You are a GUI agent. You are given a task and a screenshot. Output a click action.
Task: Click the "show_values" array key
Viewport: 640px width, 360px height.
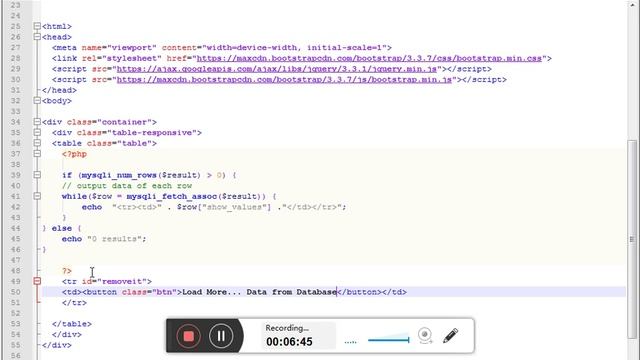click(234, 207)
